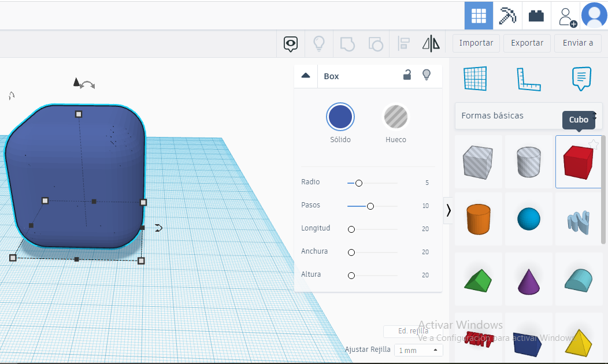Click the Exportar button

[x=527, y=43]
